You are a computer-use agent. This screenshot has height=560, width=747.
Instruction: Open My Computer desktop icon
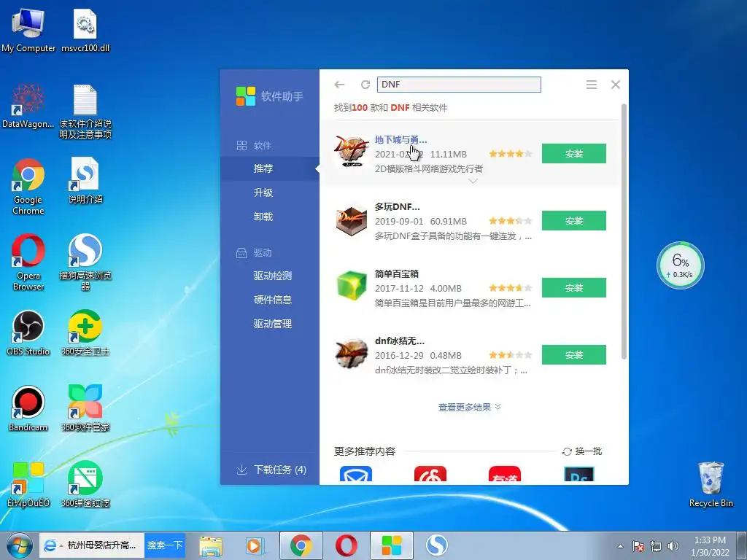coord(28,29)
